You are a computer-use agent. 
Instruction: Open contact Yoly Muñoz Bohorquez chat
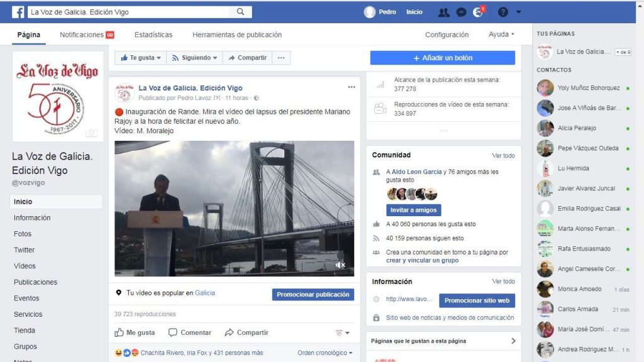(588, 88)
